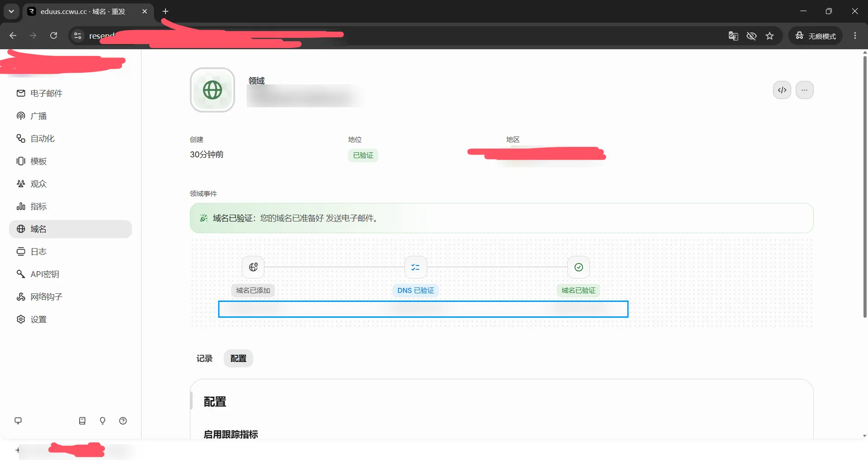
Task: Go back to the previous page
Action: pyautogui.click(x=13, y=36)
